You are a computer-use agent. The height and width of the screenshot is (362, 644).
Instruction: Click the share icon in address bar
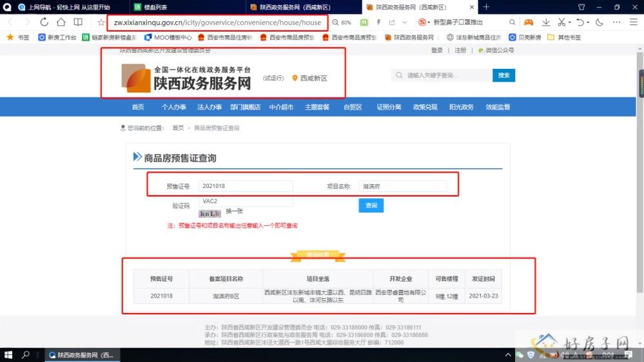tap(392, 22)
